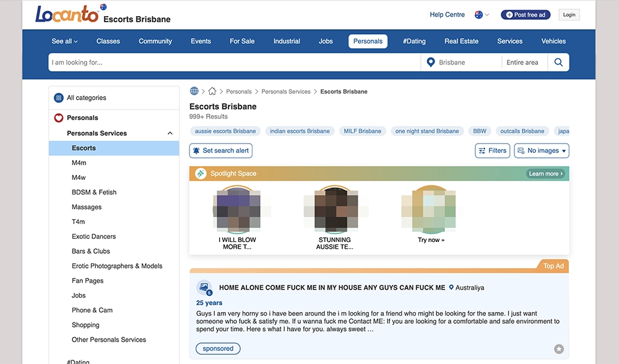Select the aussie escorts Brisbane tag

click(225, 131)
